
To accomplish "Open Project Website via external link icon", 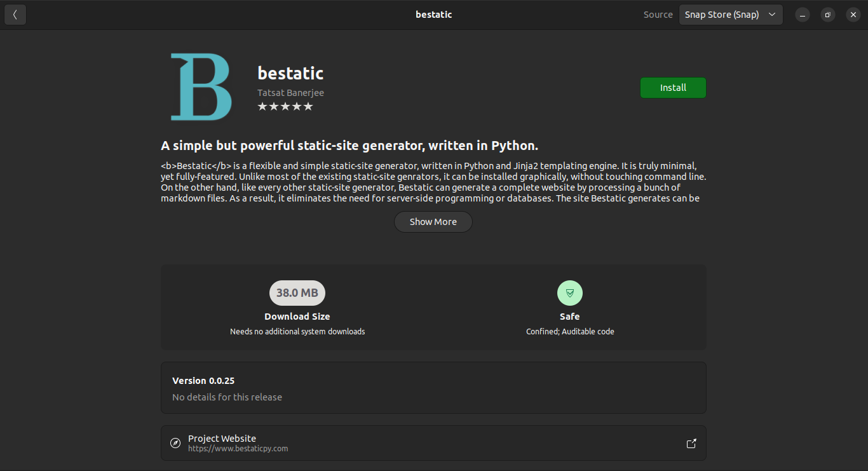I will [691, 443].
